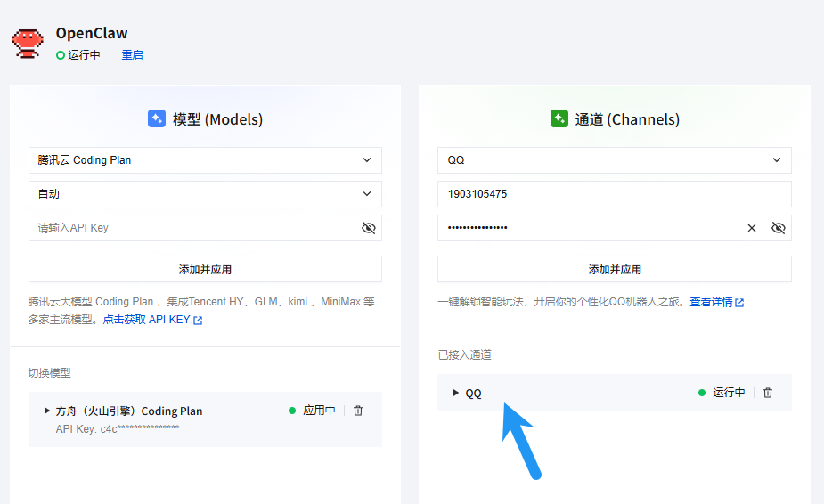Viewport: 824px width, 504px height.
Task: Clear the channel password field with X
Action: click(752, 228)
